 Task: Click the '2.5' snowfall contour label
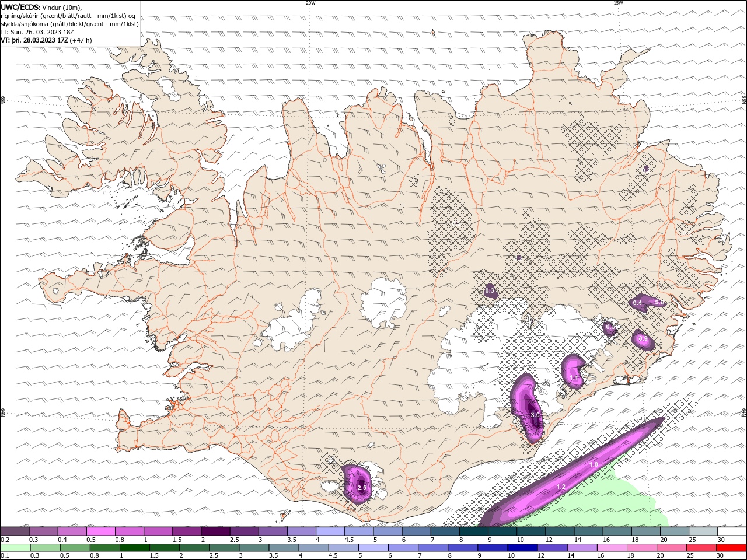click(x=361, y=488)
